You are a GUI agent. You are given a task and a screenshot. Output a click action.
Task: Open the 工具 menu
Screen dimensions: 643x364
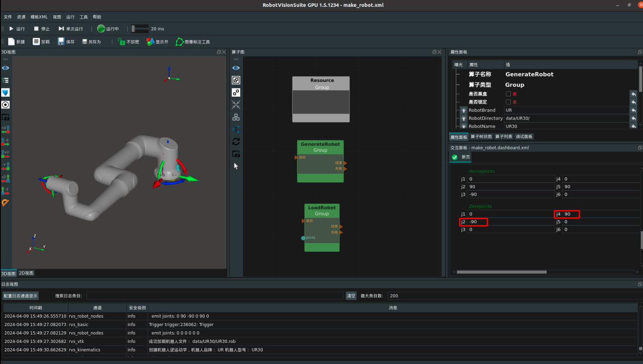click(83, 17)
